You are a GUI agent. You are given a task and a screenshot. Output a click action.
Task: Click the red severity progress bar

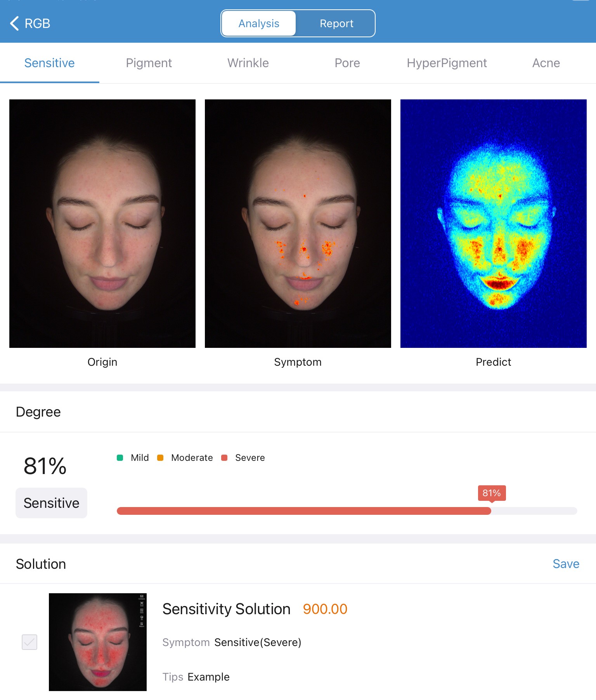304,511
